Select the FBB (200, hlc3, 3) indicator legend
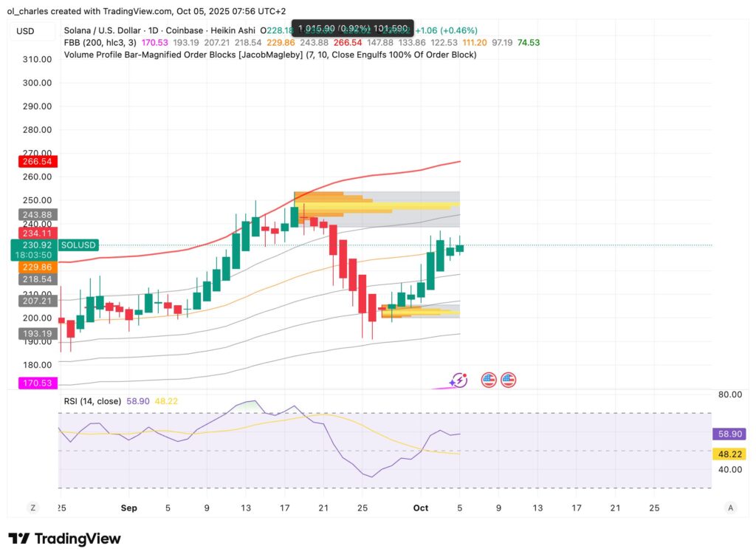The height and width of the screenshot is (560, 756). click(x=96, y=43)
